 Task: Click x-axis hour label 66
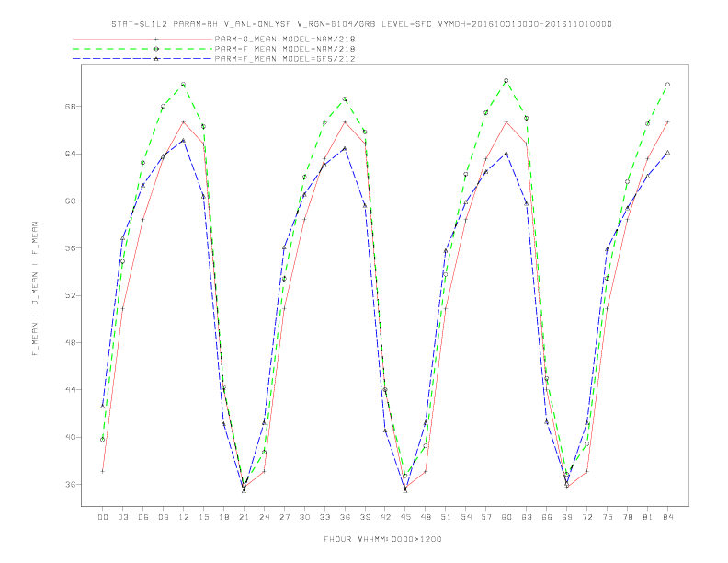pos(547,517)
